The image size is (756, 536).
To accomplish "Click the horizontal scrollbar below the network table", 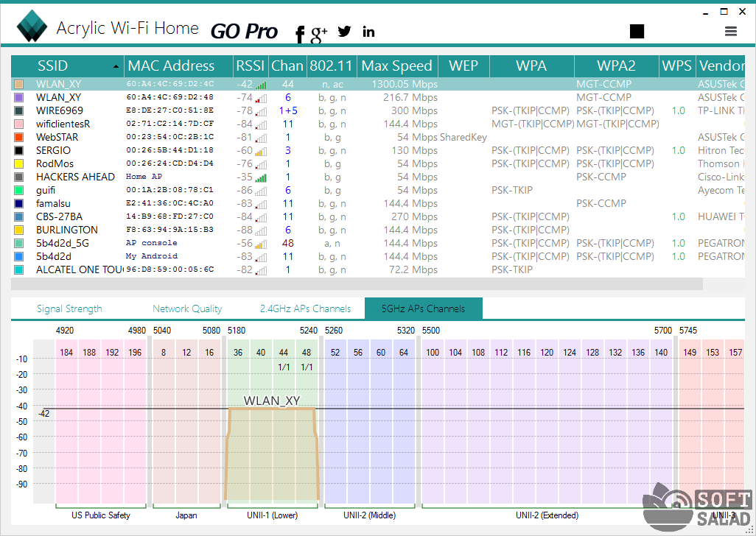I will point(357,284).
